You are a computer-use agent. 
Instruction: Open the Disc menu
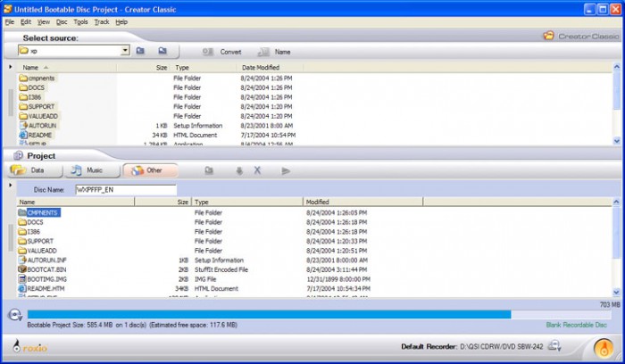click(62, 22)
